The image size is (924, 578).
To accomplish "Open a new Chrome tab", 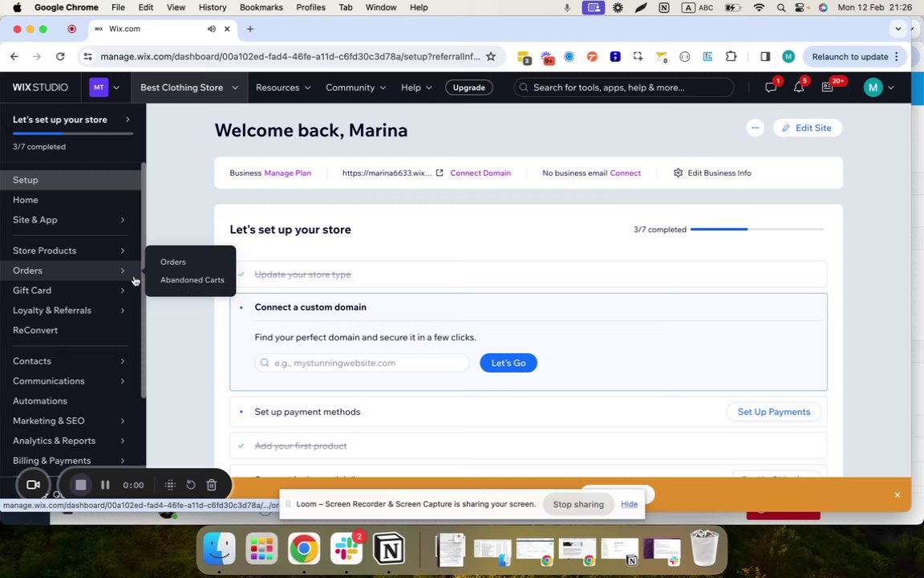I will coord(250,29).
